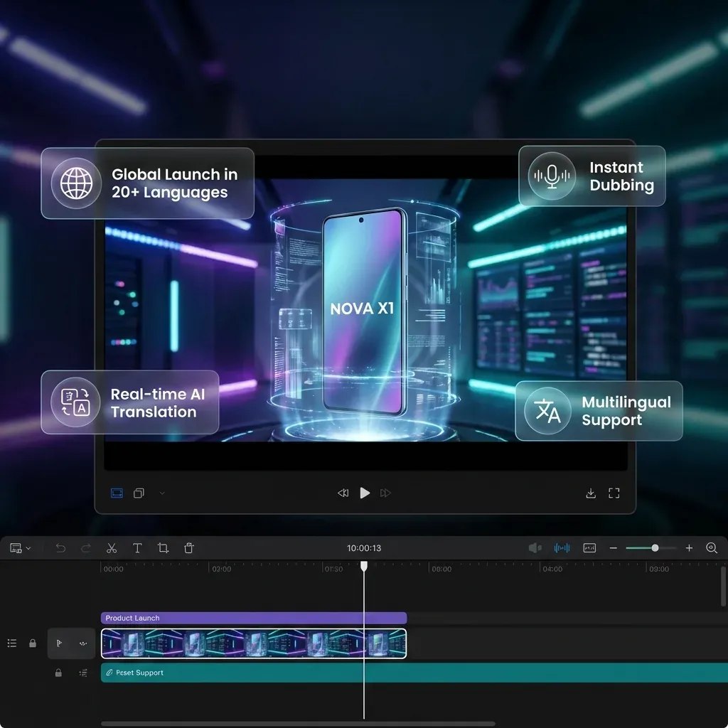Toggle the blue audio waveform display
Screen dimensions: 728x728
click(562, 548)
